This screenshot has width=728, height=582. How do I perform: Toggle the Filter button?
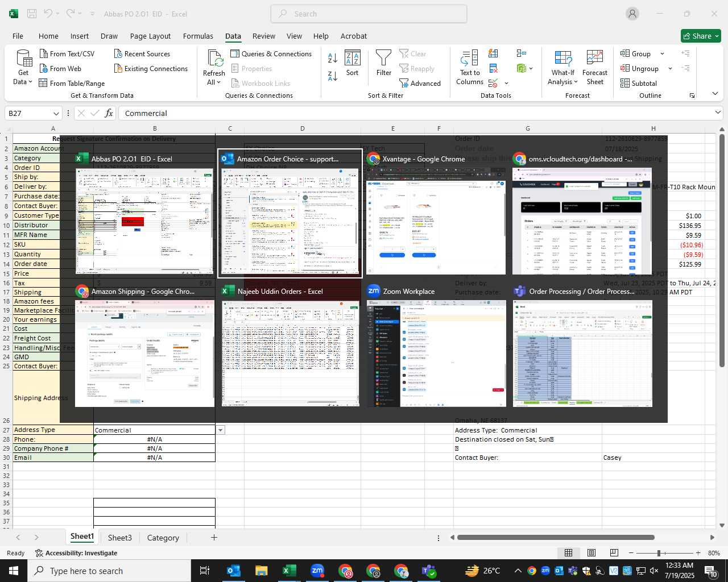384,63
